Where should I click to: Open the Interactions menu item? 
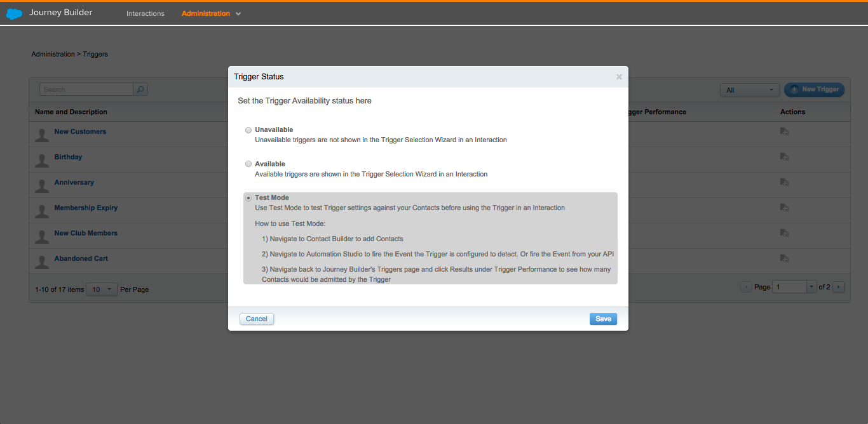coord(146,13)
